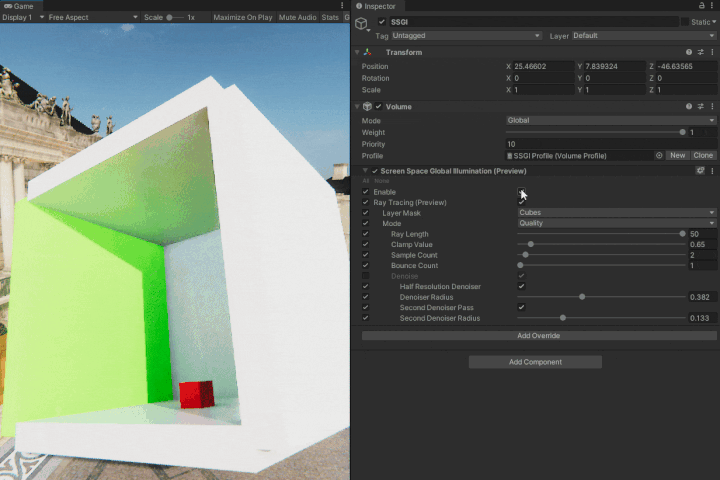Open Screen Space Global Illumination settings gear
The width and height of the screenshot is (720, 480).
700,171
